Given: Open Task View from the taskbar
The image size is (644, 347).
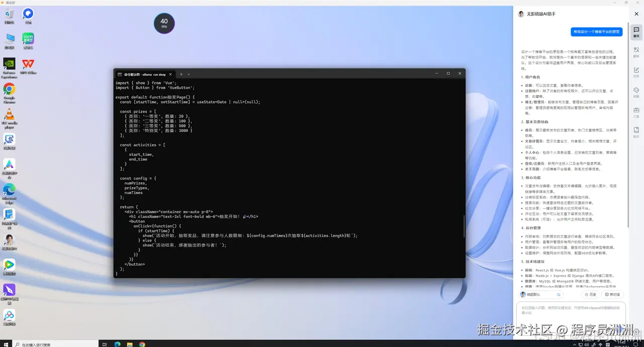Looking at the screenshot, I should pos(105,344).
